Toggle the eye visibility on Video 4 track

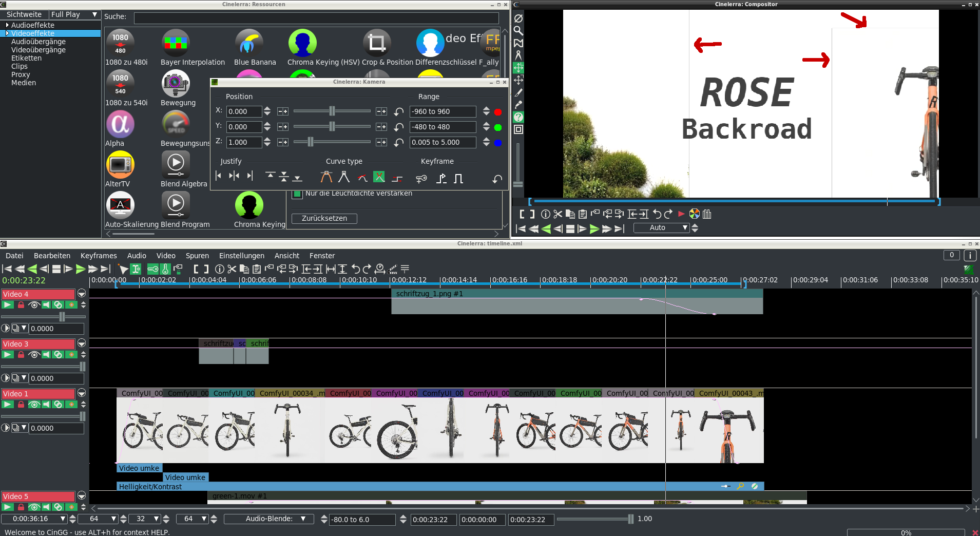coord(34,305)
